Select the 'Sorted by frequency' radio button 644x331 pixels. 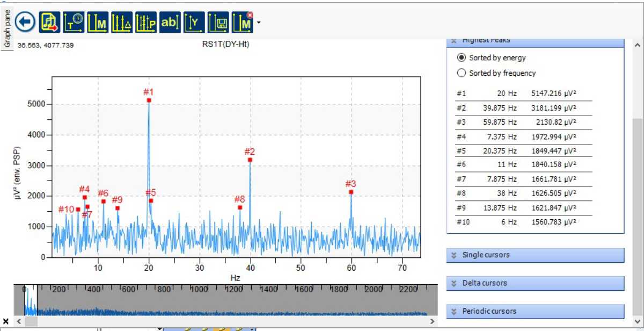pos(461,73)
